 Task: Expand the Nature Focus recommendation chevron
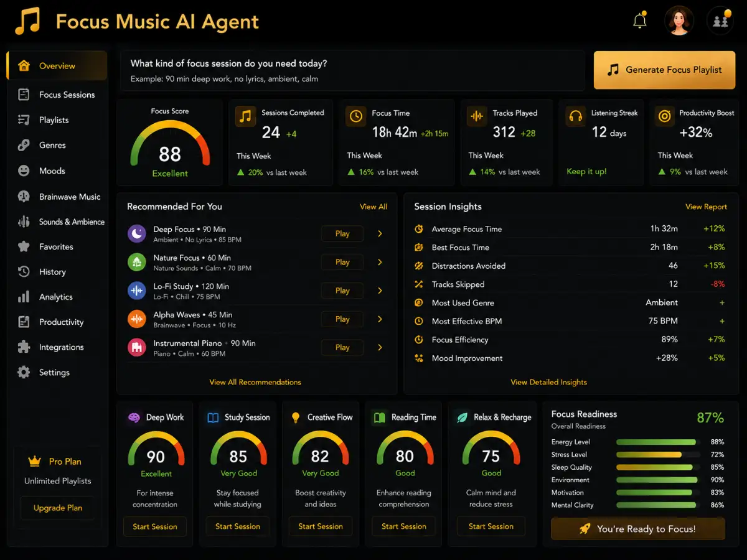(380, 262)
